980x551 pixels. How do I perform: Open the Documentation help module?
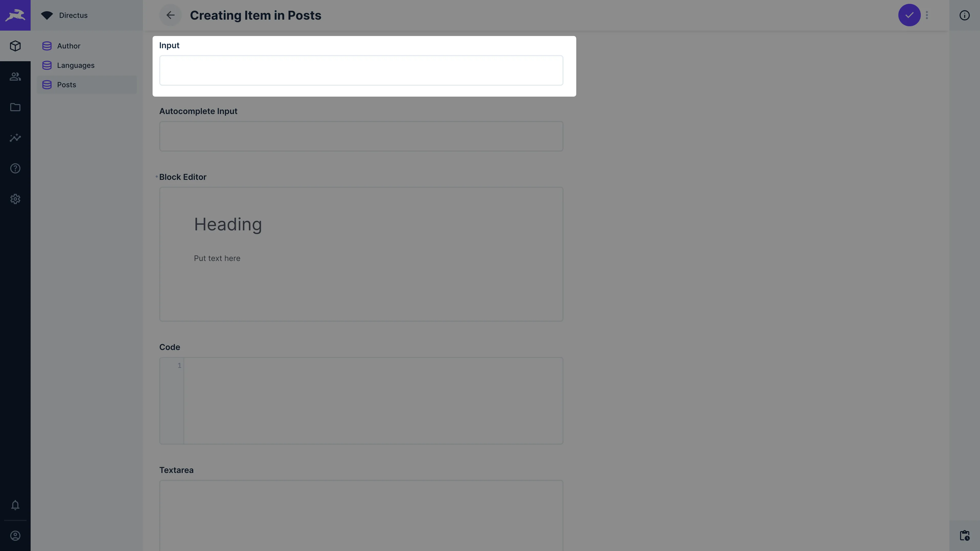(x=15, y=168)
